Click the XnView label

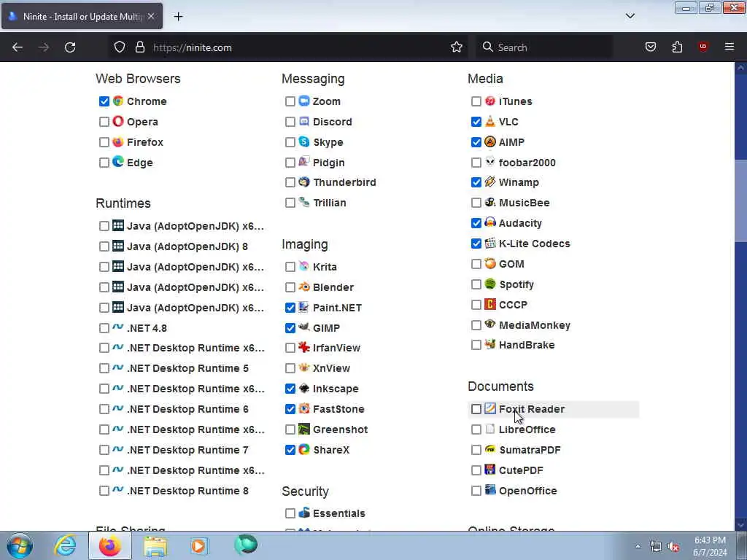(332, 368)
